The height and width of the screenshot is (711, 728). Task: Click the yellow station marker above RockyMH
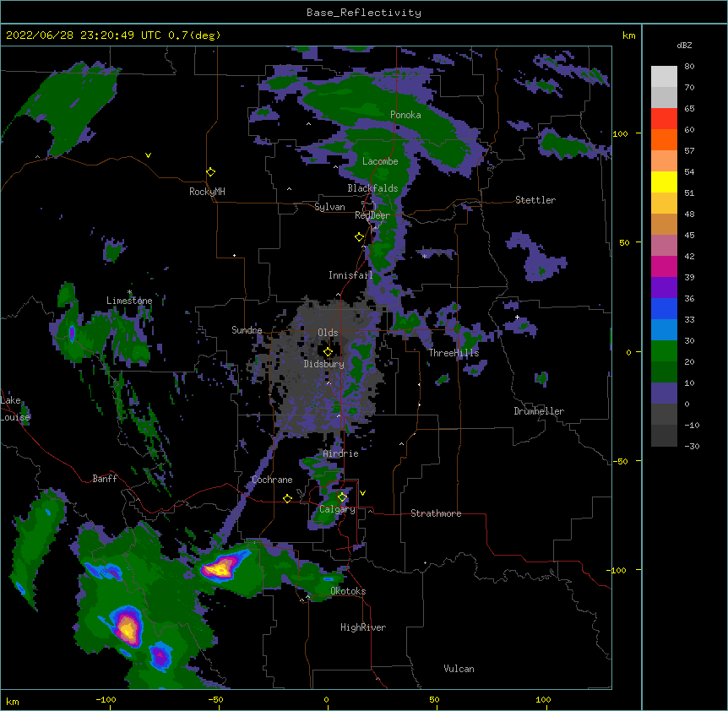[x=210, y=172]
